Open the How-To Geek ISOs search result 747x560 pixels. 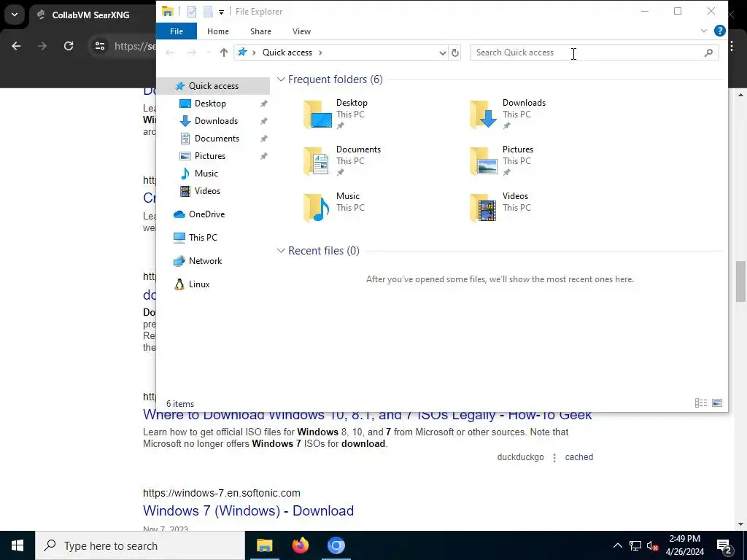[x=368, y=415]
